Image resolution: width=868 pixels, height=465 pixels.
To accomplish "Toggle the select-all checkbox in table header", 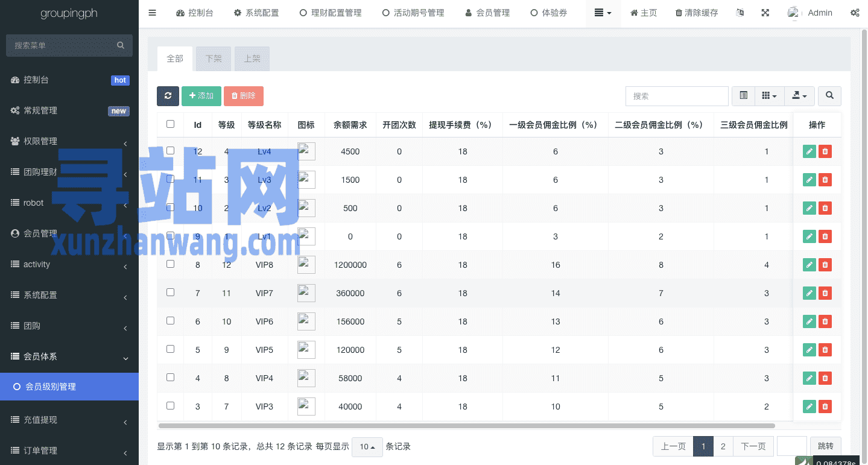I will coord(170,124).
